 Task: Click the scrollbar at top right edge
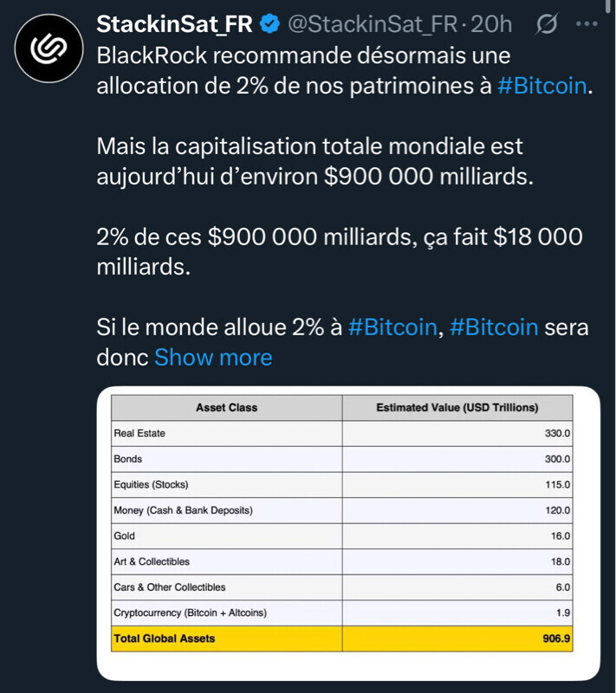pos(611,7)
